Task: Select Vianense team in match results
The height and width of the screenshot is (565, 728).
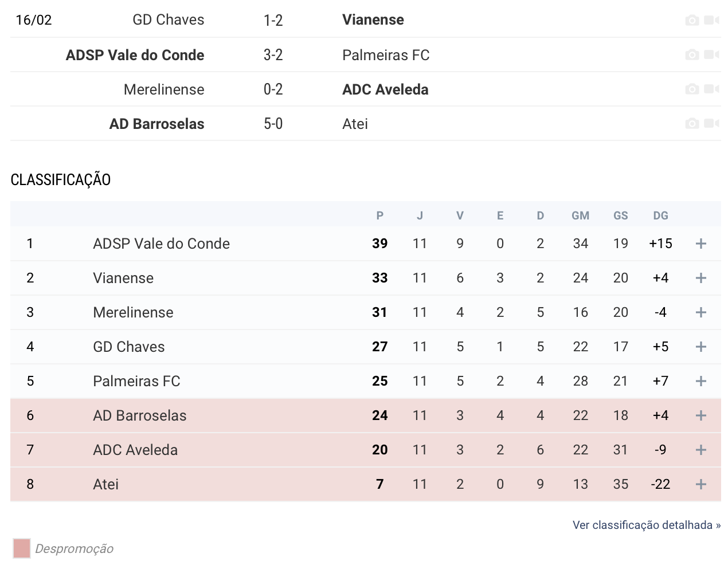Action: point(373,20)
